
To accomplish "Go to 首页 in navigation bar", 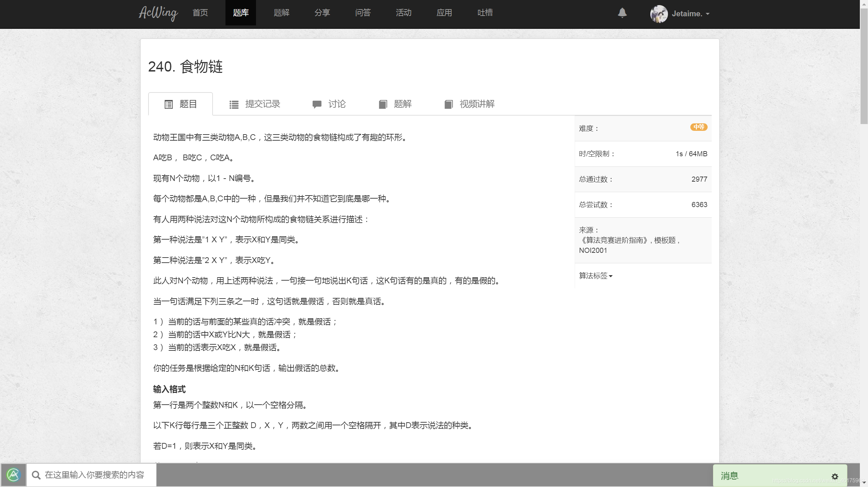I will [200, 13].
